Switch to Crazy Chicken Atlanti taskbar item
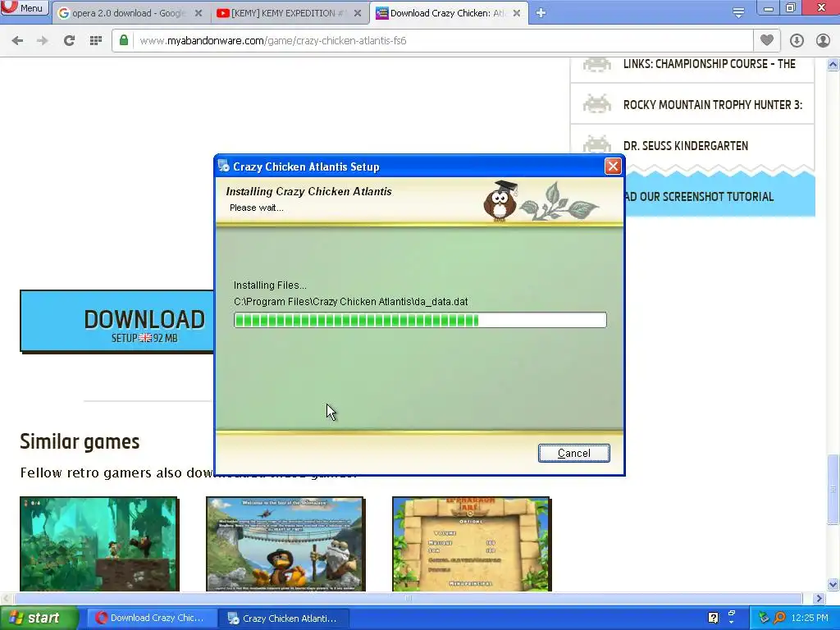The image size is (840, 630). (284, 618)
